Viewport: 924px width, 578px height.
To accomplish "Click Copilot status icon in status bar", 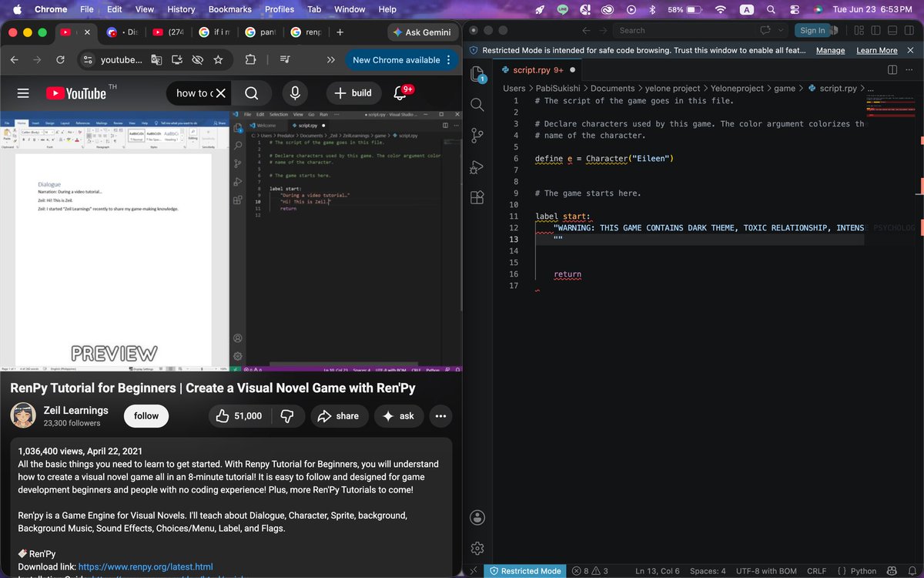I will click(x=893, y=571).
